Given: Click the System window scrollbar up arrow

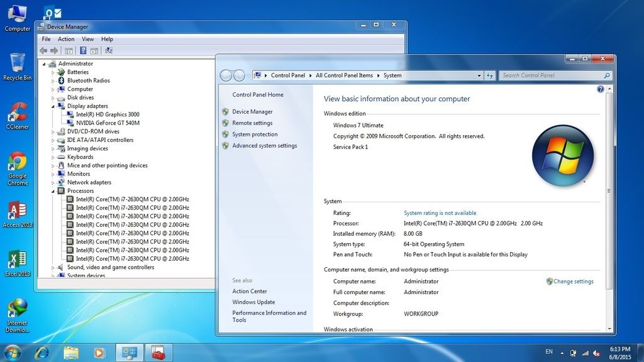Looking at the screenshot, I should tap(609, 89).
